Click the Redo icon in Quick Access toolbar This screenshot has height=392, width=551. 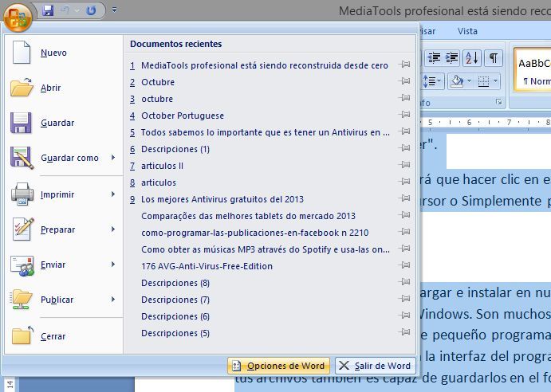91,10
